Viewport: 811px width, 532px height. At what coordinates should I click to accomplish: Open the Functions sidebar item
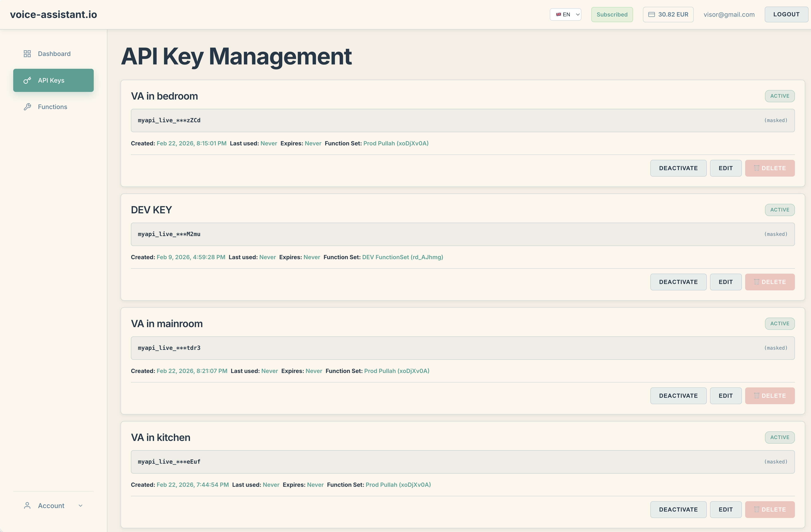53,107
